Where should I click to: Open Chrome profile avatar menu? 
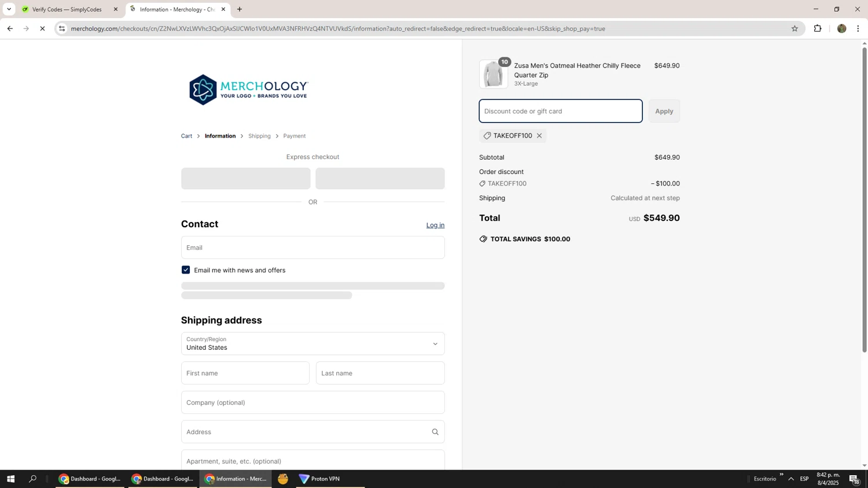click(841, 28)
